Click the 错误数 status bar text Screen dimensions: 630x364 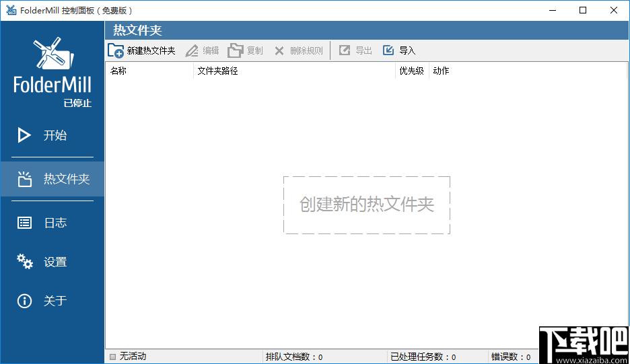point(511,357)
